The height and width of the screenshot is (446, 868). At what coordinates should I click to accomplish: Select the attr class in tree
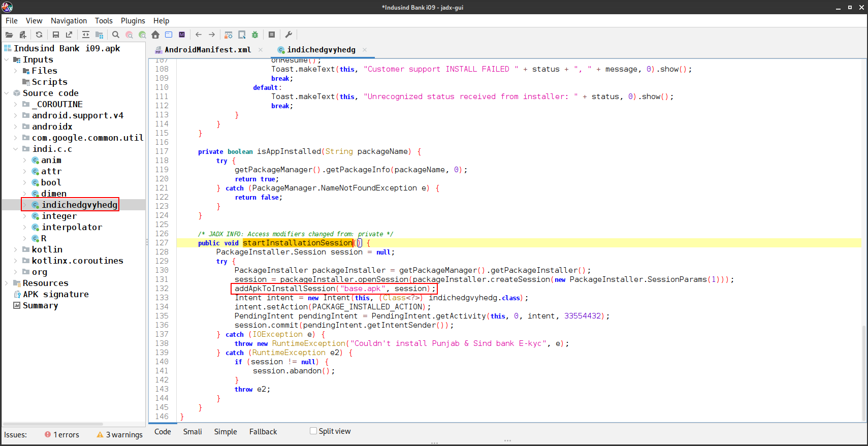[x=51, y=171]
